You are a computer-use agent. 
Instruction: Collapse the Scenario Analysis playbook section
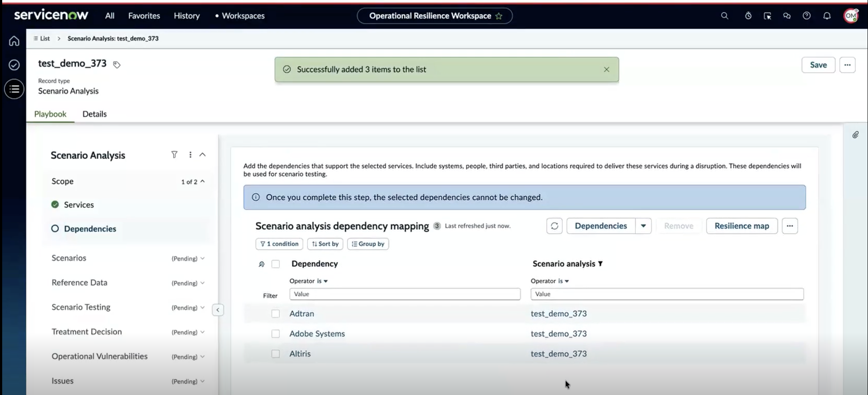pos(203,155)
